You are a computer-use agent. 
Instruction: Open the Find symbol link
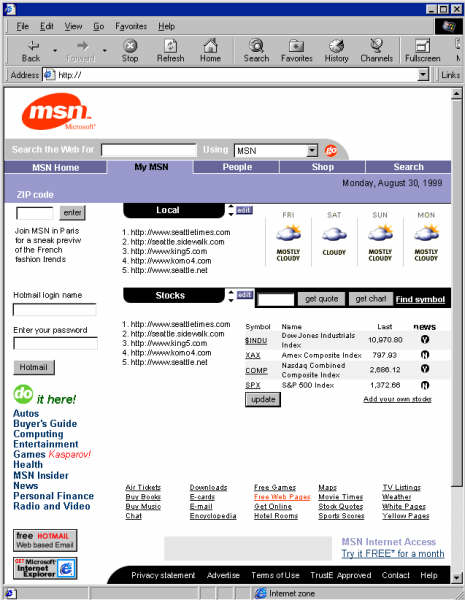click(420, 300)
